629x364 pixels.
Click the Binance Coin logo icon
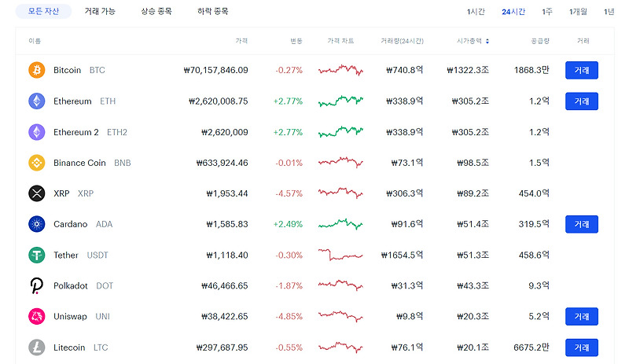pyautogui.click(x=37, y=163)
